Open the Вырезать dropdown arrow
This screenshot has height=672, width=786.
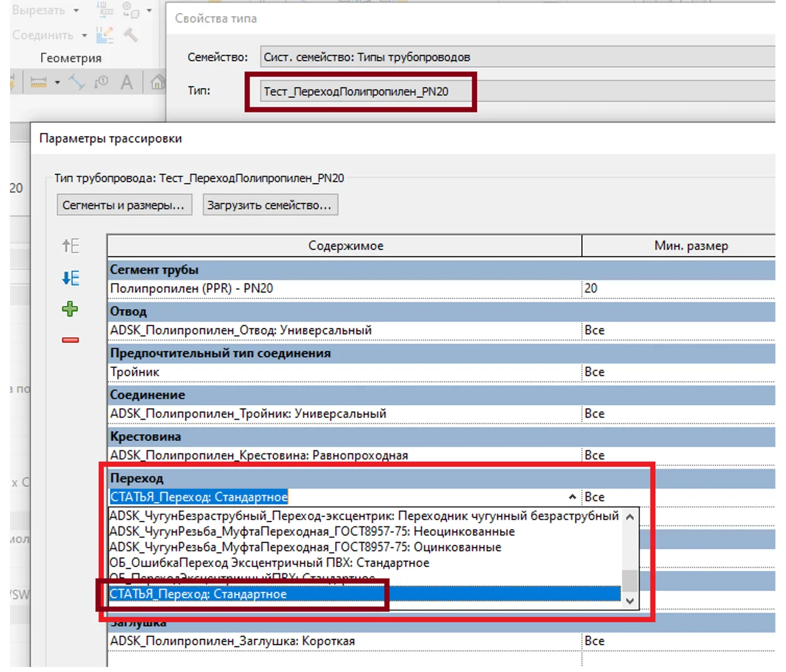[76, 11]
